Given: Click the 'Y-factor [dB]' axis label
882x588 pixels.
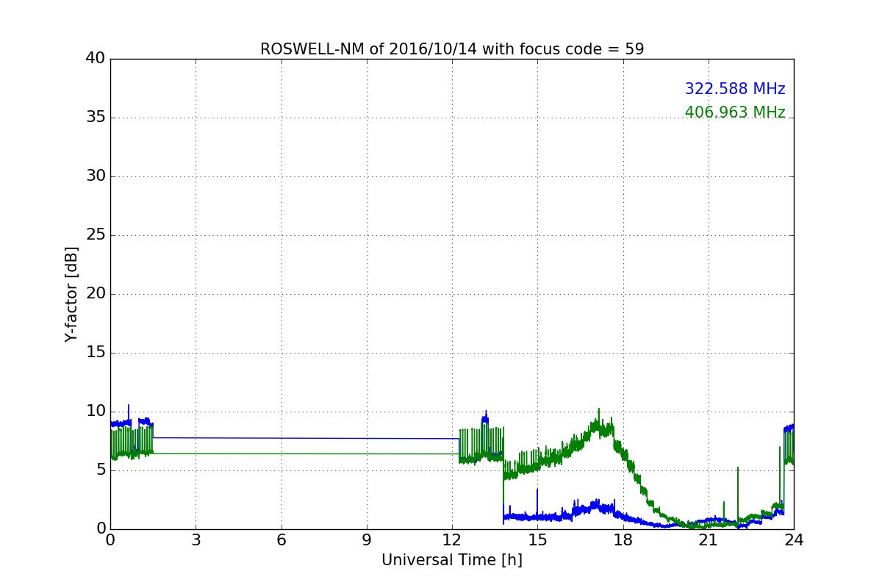Looking at the screenshot, I should (71, 294).
